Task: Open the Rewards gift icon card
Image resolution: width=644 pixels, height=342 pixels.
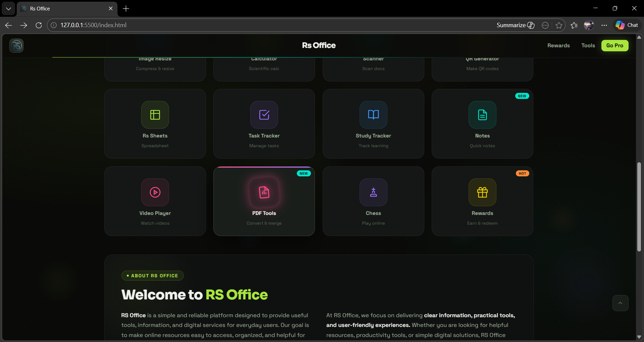Action: coord(482,192)
